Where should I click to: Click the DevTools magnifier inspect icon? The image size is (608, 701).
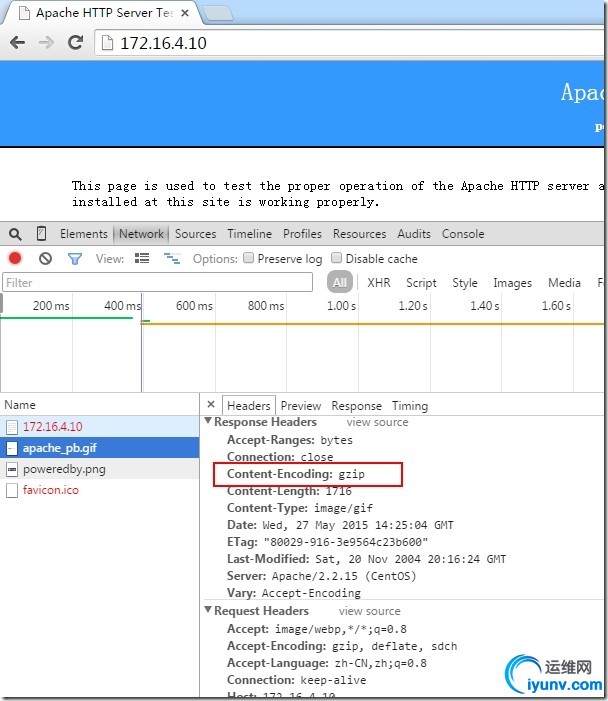(15, 234)
